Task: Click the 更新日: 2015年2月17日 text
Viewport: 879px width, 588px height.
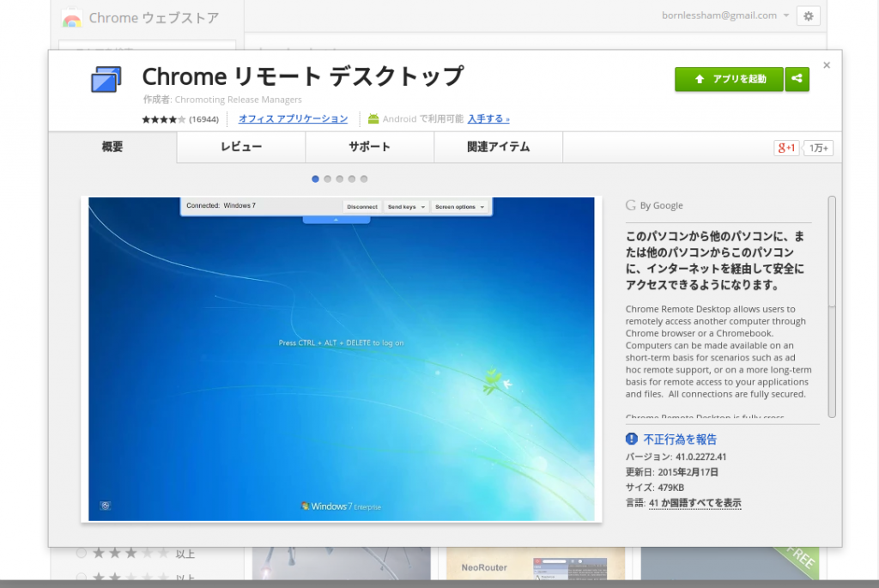Action: (x=671, y=472)
